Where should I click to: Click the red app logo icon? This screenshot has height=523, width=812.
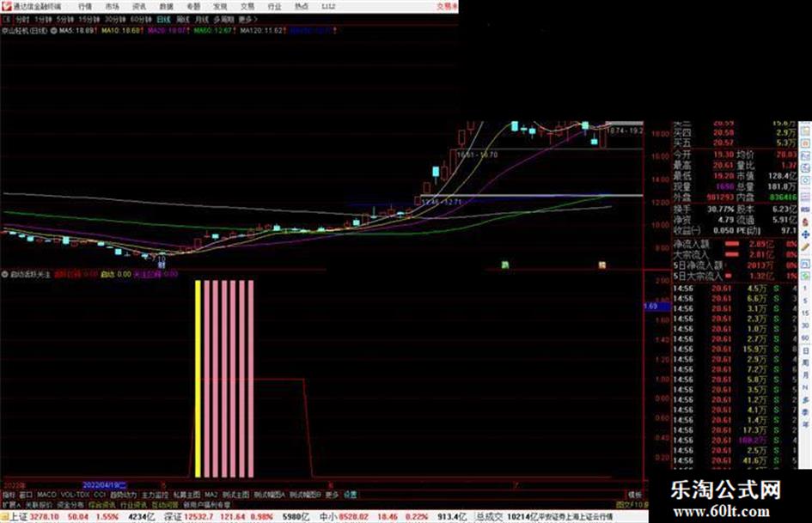6,7
